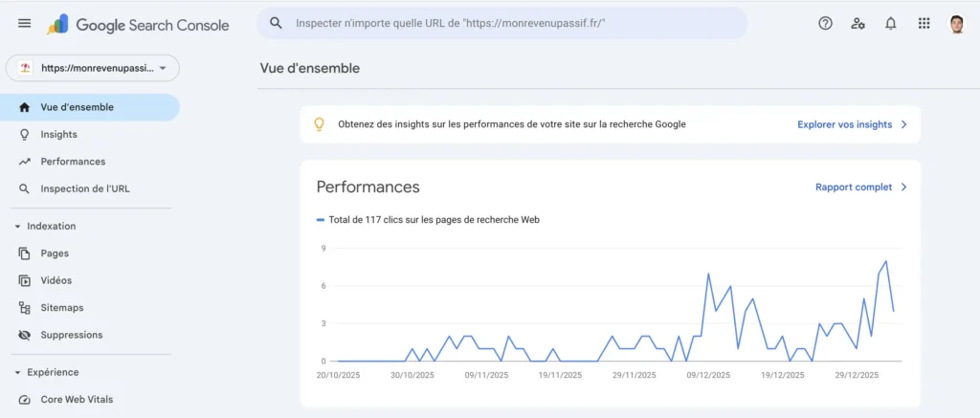
Task: Open Suppressions in the sidebar
Action: 71,335
